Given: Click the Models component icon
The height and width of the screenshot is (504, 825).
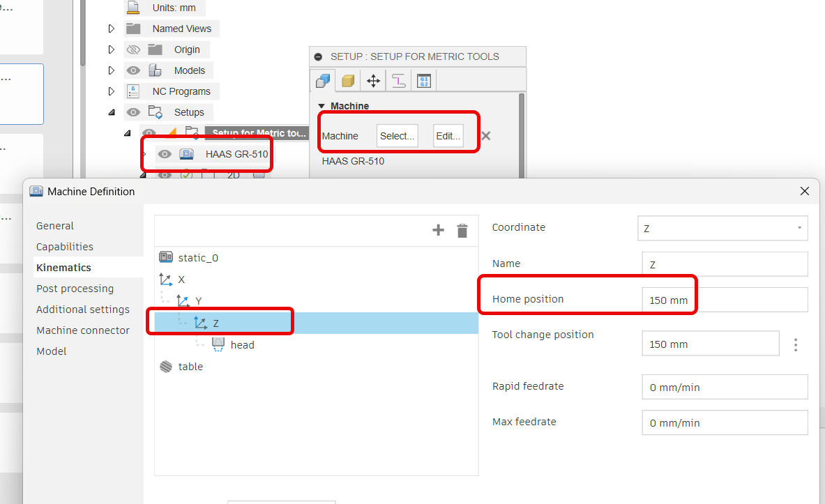Looking at the screenshot, I should pos(155,70).
